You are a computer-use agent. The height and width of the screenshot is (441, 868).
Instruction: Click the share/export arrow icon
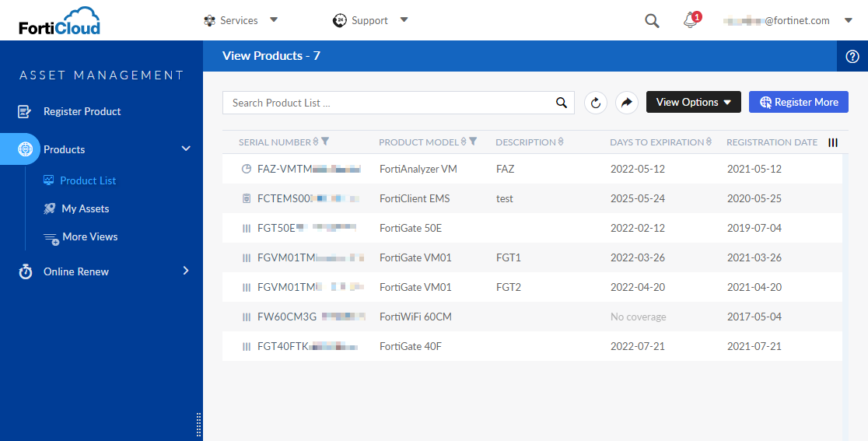[627, 103]
